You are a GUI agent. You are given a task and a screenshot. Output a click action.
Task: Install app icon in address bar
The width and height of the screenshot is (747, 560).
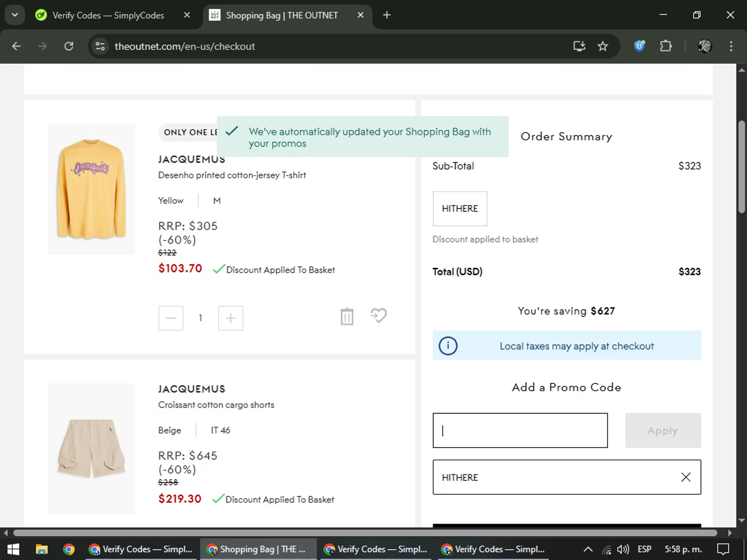tap(579, 46)
